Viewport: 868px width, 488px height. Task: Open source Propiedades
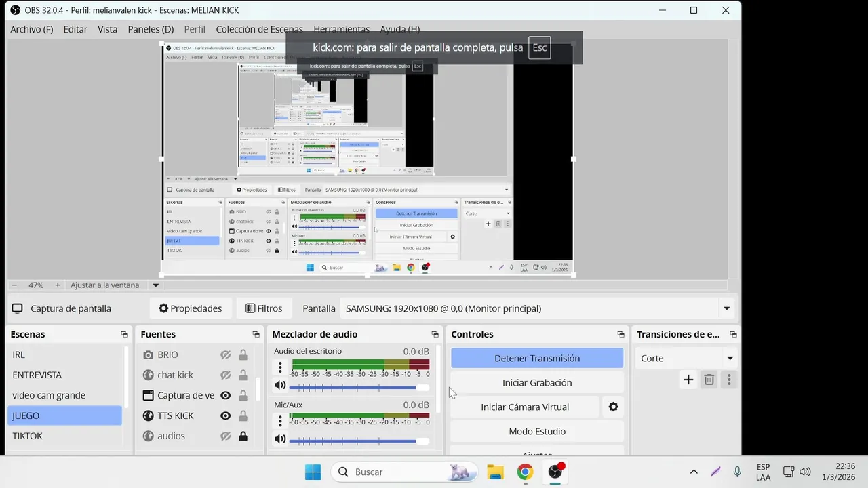(191, 308)
